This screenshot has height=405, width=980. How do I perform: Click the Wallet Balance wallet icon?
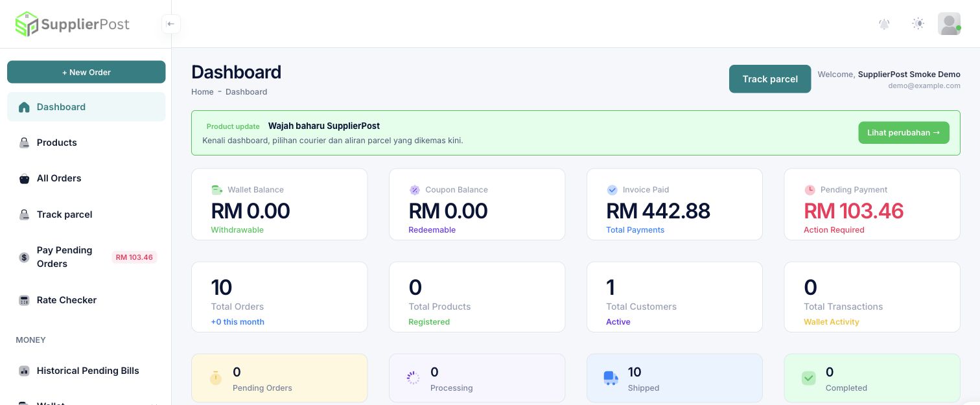(217, 190)
